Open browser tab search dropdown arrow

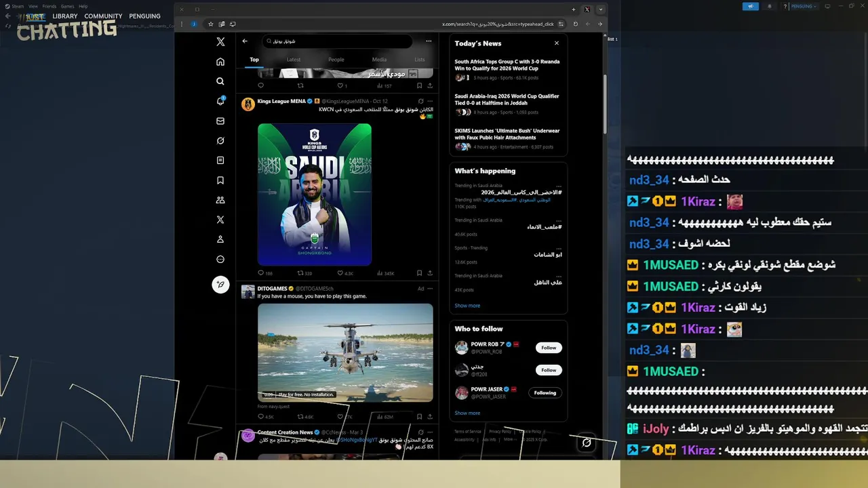[600, 9]
